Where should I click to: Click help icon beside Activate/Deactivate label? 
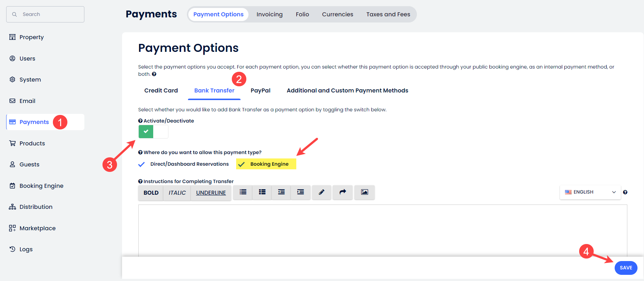140,121
